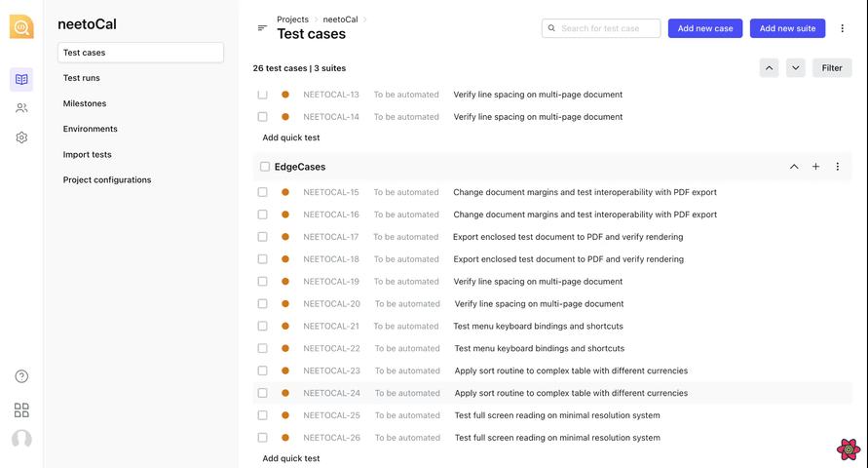
Task: Click To be automated label of NEETOCAL-19
Action: 406,282
